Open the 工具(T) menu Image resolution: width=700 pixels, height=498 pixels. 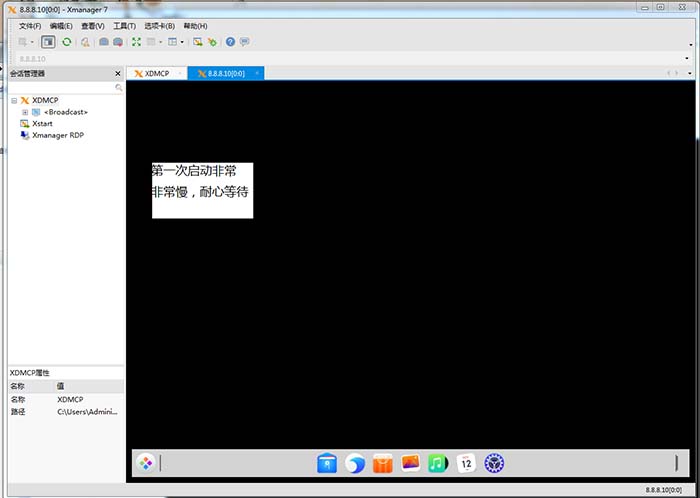tap(125, 26)
